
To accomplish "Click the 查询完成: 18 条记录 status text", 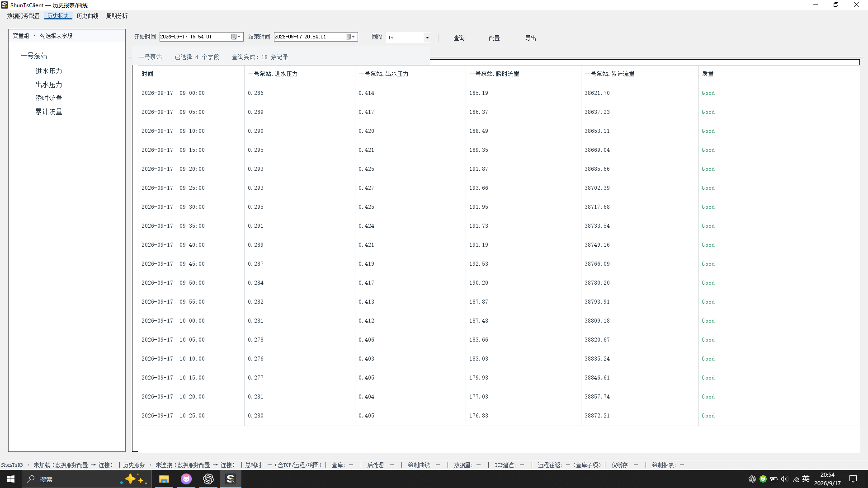I will coord(260,57).
